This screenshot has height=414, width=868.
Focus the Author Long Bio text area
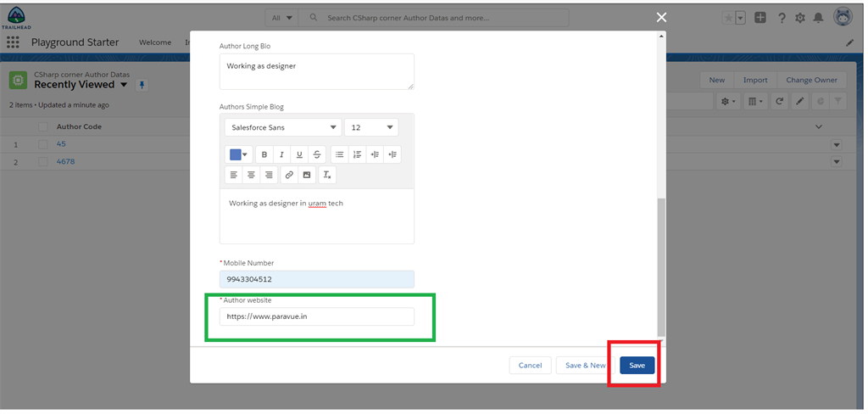point(317,71)
